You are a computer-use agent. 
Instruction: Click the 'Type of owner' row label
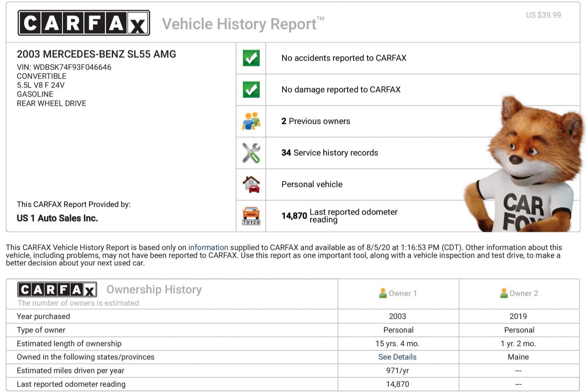coord(41,330)
